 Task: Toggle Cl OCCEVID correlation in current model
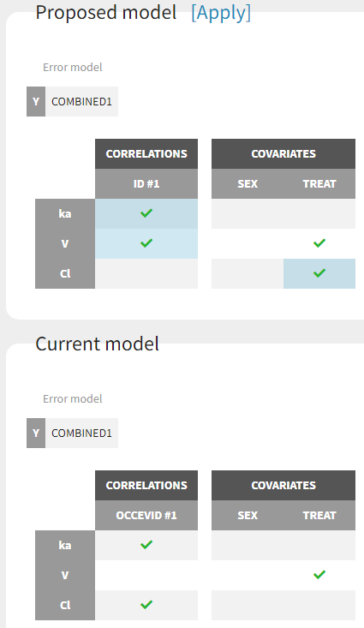pyautogui.click(x=146, y=605)
